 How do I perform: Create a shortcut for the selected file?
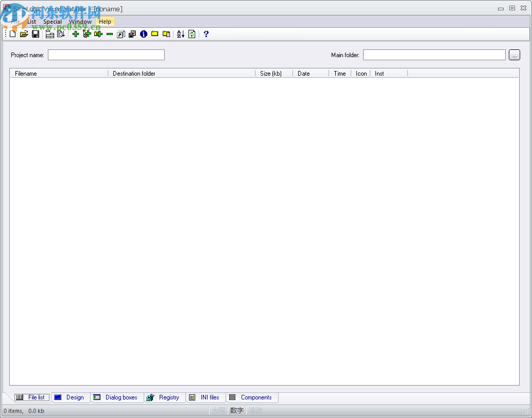click(121, 34)
